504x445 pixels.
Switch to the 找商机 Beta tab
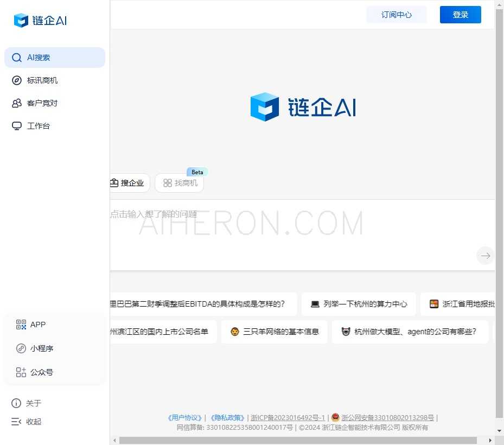coord(180,183)
